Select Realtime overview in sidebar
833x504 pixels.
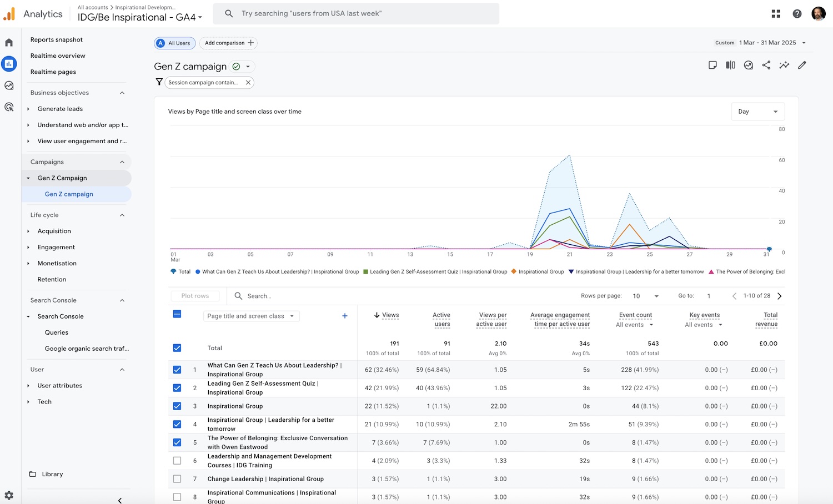(58, 56)
